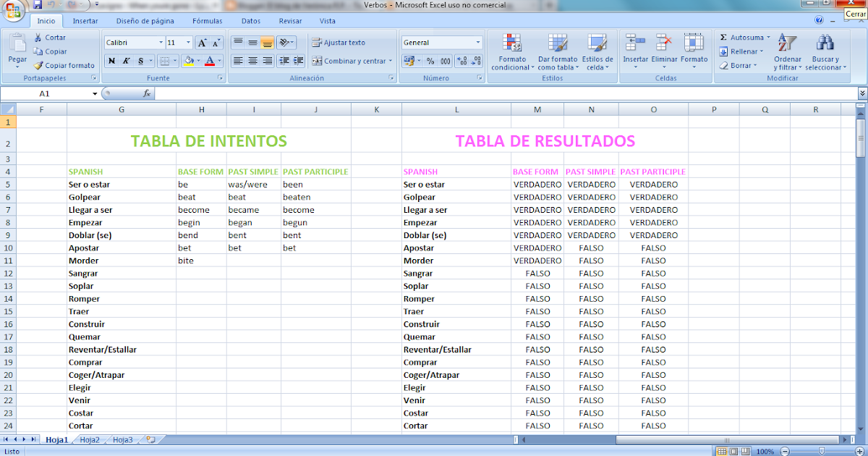The image size is (868, 456).
Task: Cut selection with Cortar scissors
Action: [x=50, y=38]
